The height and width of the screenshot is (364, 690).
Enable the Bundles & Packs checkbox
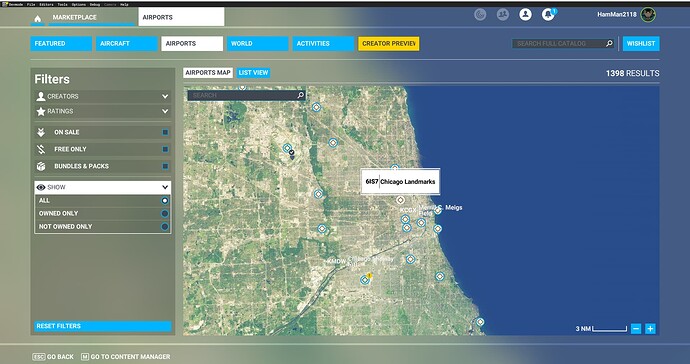pos(165,166)
